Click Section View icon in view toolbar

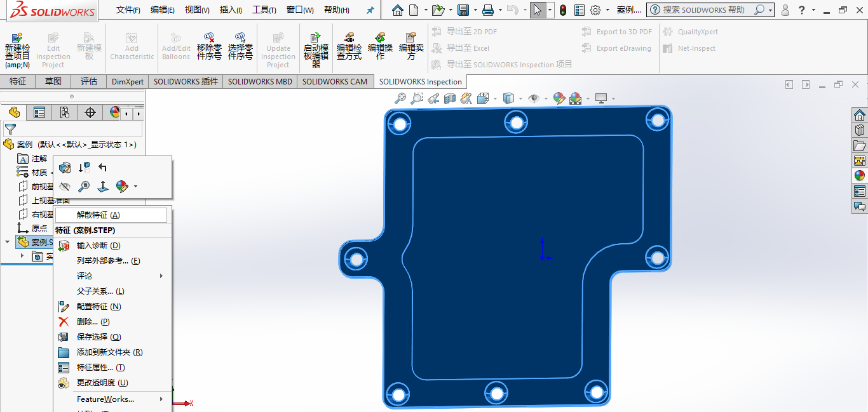pyautogui.click(x=450, y=98)
